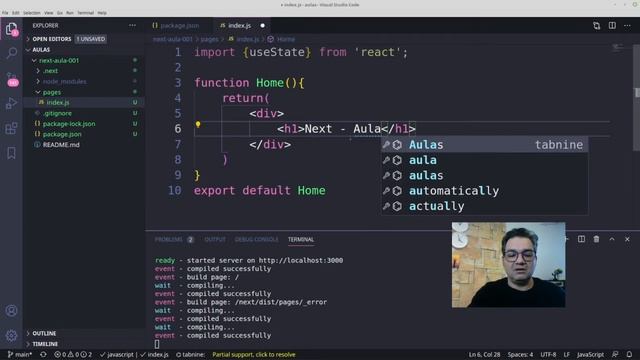Open the Explorer more actions ellipsis
This screenshot has height=360, width=640.
pyautogui.click(x=132, y=25)
